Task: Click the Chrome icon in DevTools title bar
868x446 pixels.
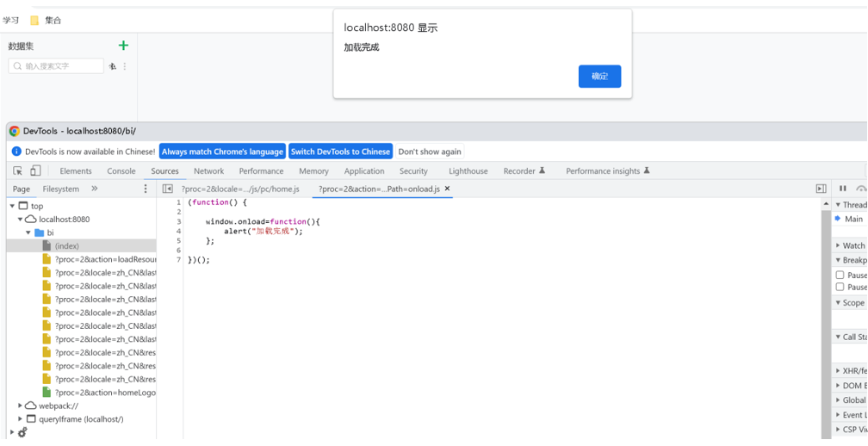Action: [15, 131]
